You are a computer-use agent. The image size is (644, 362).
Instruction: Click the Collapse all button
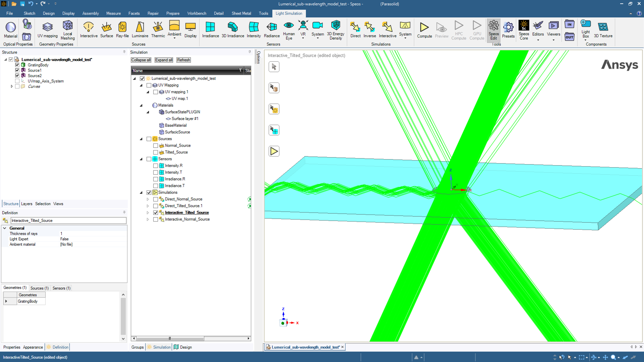[x=141, y=60]
